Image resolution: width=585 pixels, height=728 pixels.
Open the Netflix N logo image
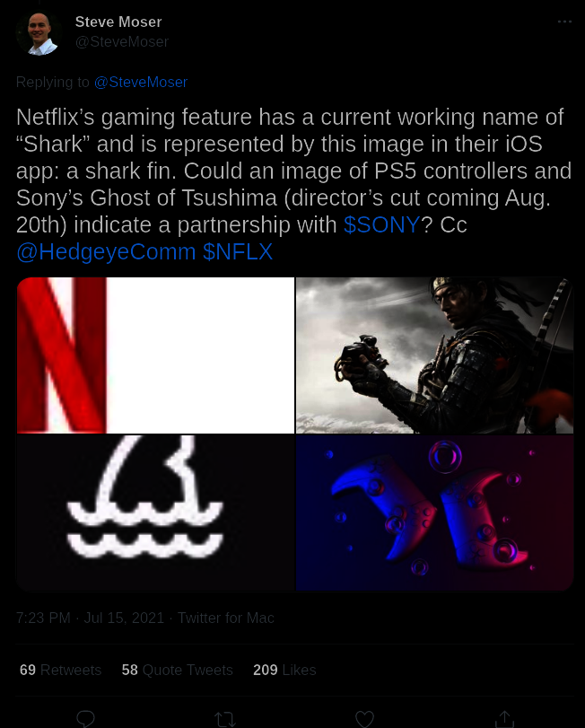155,355
